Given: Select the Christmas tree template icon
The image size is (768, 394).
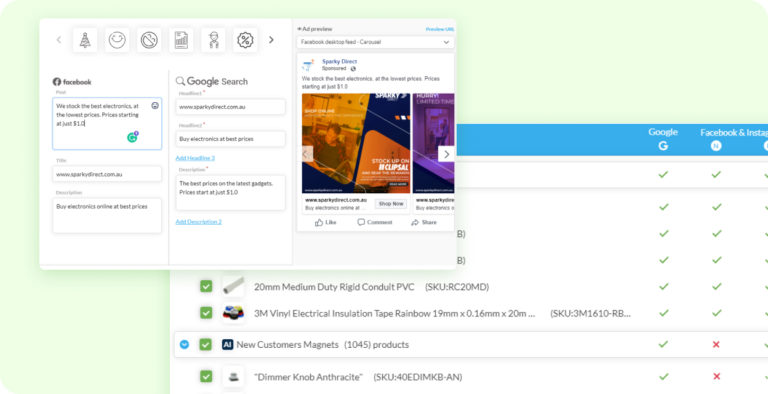Looking at the screenshot, I should [x=85, y=40].
